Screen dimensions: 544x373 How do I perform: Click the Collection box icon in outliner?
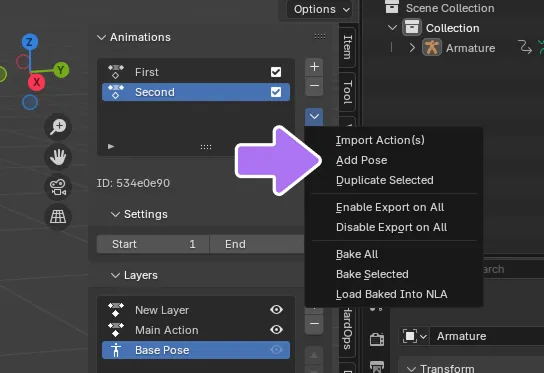pos(412,27)
